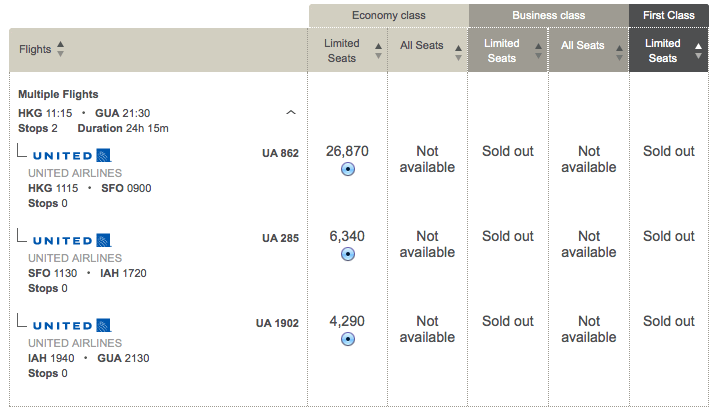Click the UA 862 flight number
The height and width of the screenshot is (414, 712).
pyautogui.click(x=280, y=153)
